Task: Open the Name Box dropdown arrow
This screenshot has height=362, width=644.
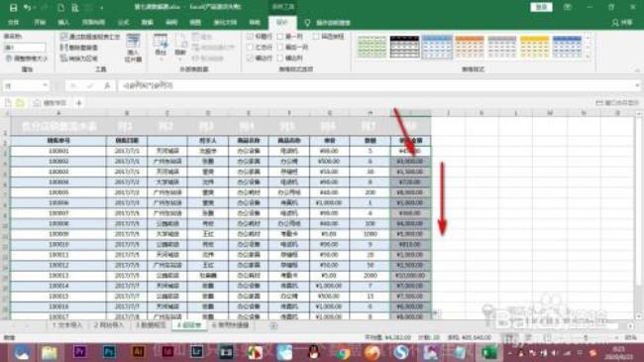Action: [x=45, y=85]
